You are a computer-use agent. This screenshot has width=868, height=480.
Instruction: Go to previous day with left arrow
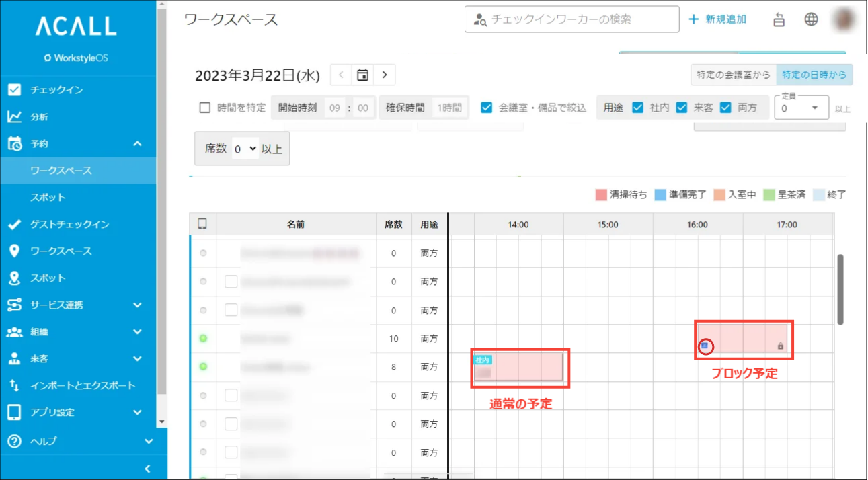(342, 75)
